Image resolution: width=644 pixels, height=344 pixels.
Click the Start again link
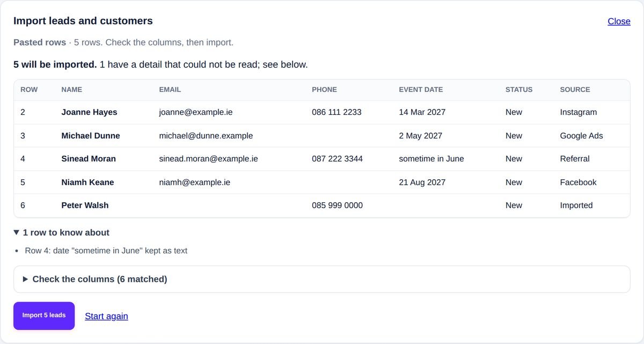(x=106, y=316)
